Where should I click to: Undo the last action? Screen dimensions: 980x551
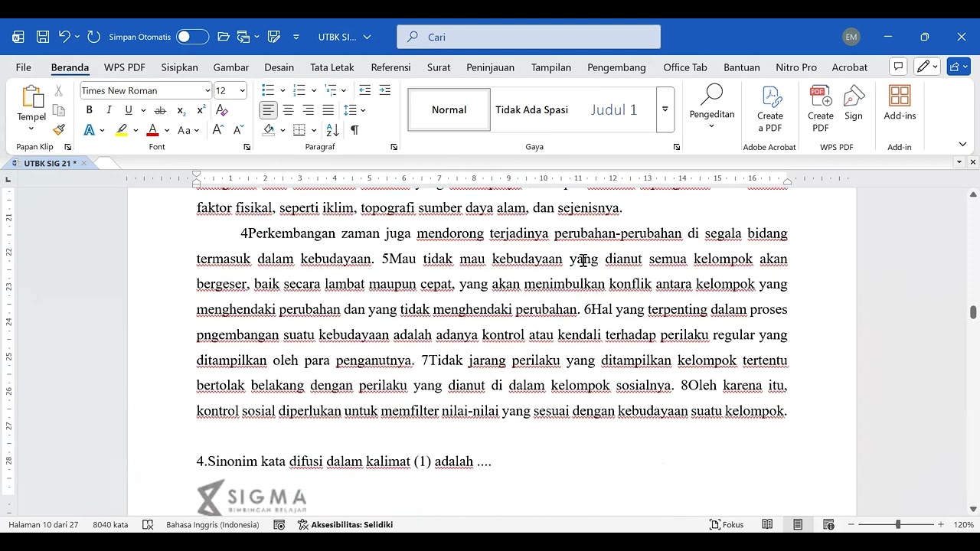(x=64, y=37)
